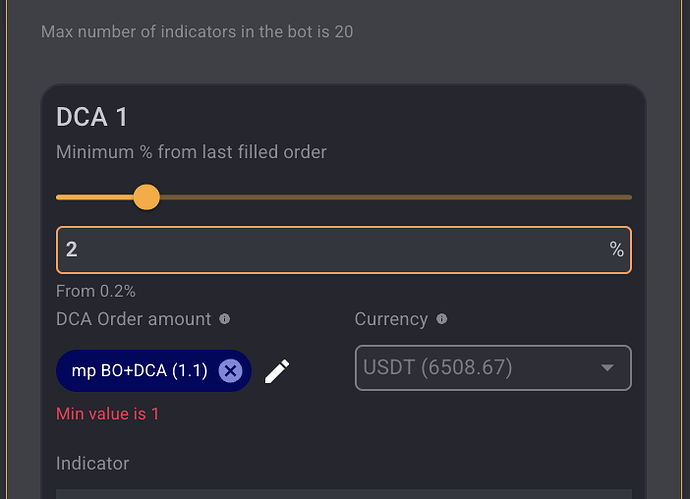Click Minimum % from last filled order label

191,152
